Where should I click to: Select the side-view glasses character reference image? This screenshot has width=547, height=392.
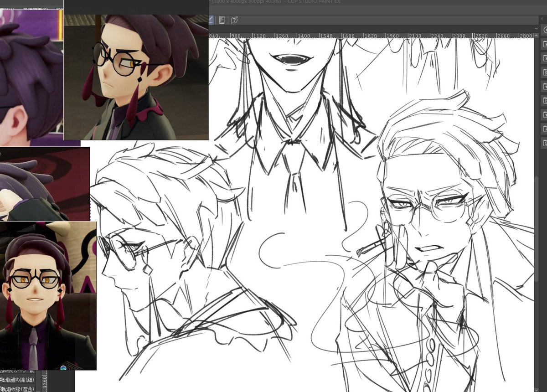(136, 77)
